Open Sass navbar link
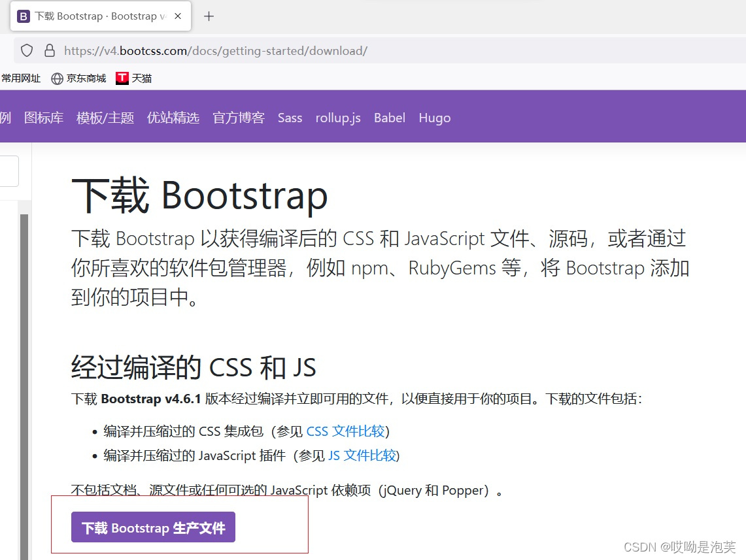The image size is (746, 560). click(x=290, y=118)
